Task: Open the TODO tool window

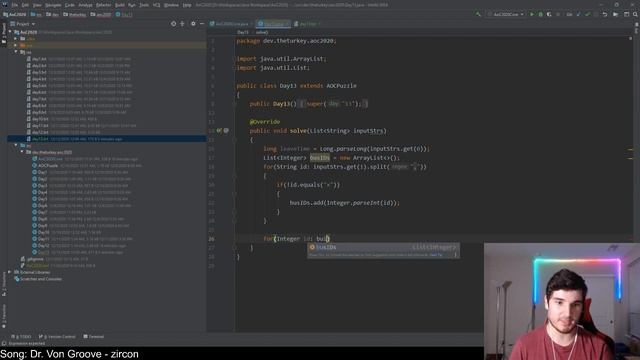Action: [21, 337]
